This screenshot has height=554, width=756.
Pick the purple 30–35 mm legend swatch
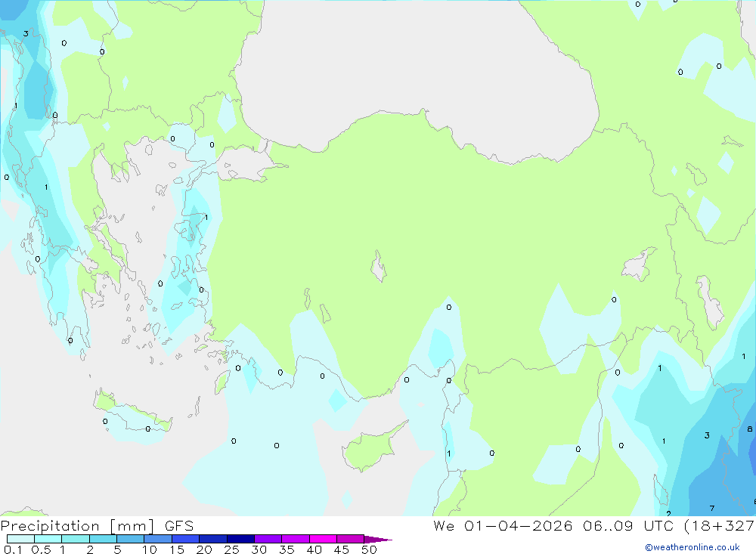point(268,539)
